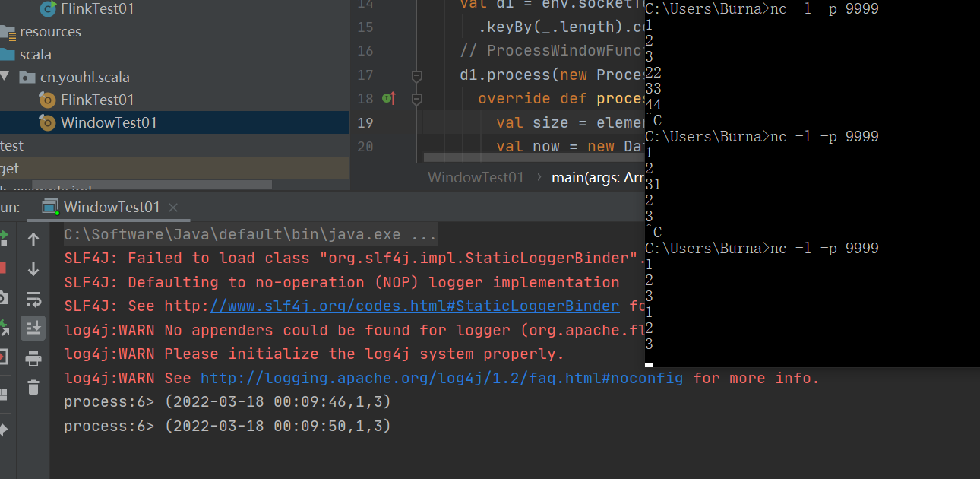Click the editor horizontal scrollbar

tap(534, 157)
